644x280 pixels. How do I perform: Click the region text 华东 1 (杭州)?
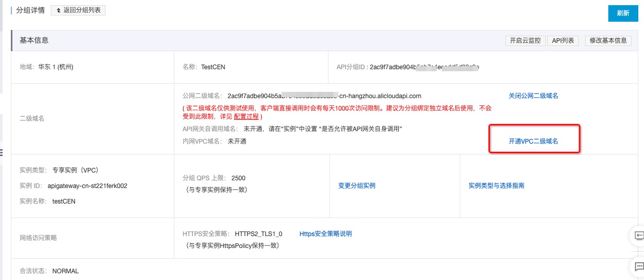pyautogui.click(x=56, y=67)
